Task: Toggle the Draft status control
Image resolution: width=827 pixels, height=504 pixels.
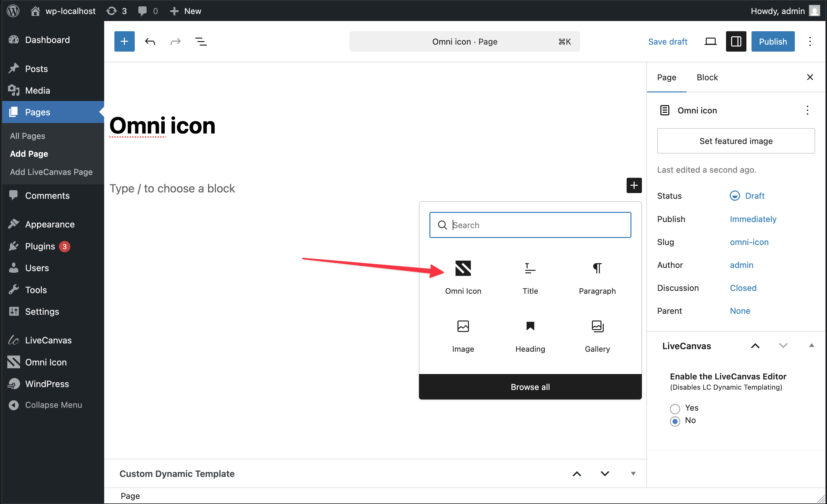Action: coord(747,196)
